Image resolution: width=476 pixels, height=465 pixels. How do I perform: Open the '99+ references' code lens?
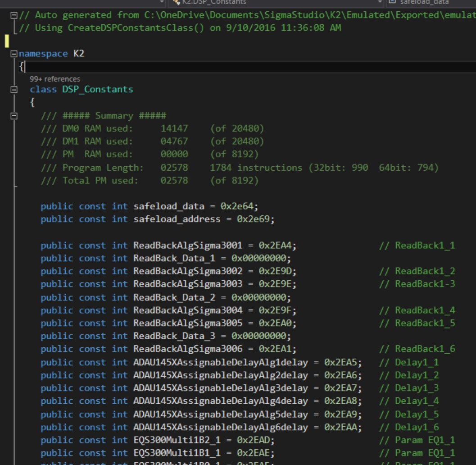pos(55,79)
